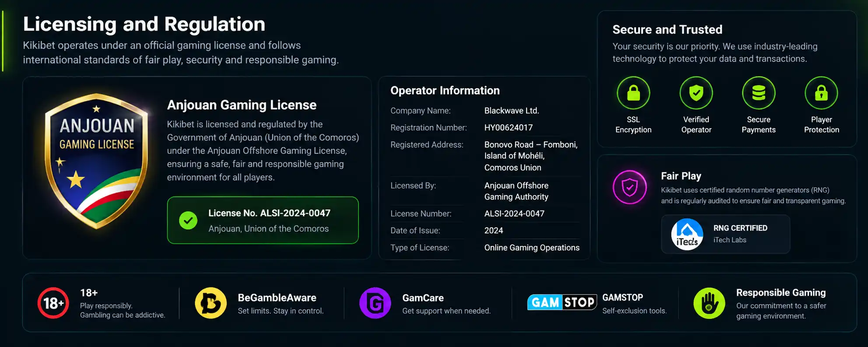The height and width of the screenshot is (347, 868).
Task: Click the iTech Labs logo
Action: pos(687,235)
